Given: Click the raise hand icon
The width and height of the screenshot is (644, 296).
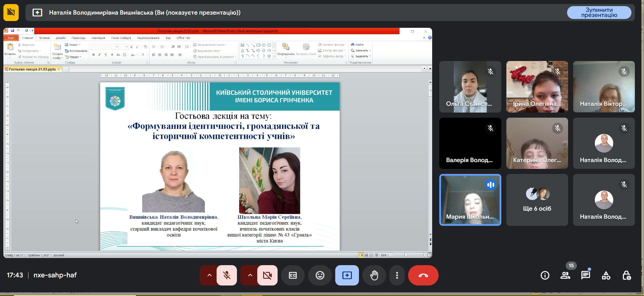Looking at the screenshot, I should 374,275.
